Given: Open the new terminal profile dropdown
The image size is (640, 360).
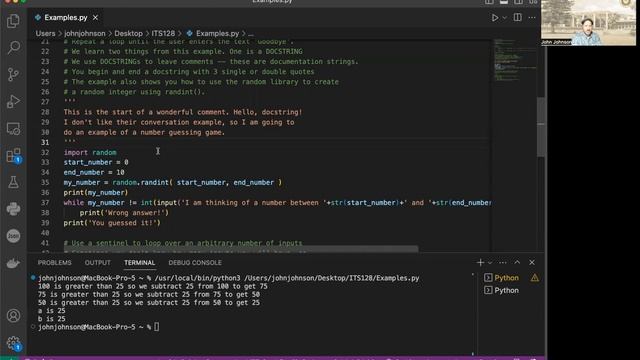Looking at the screenshot, I should pos(490,263).
